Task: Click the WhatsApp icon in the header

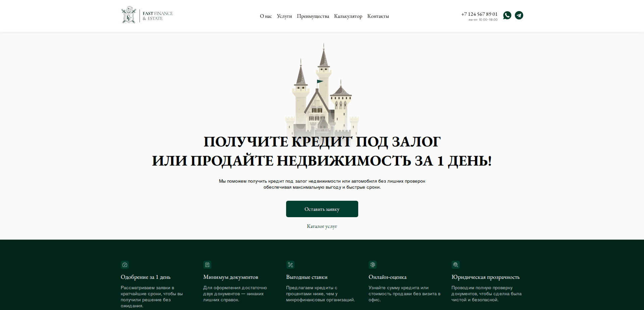Action: (507, 15)
